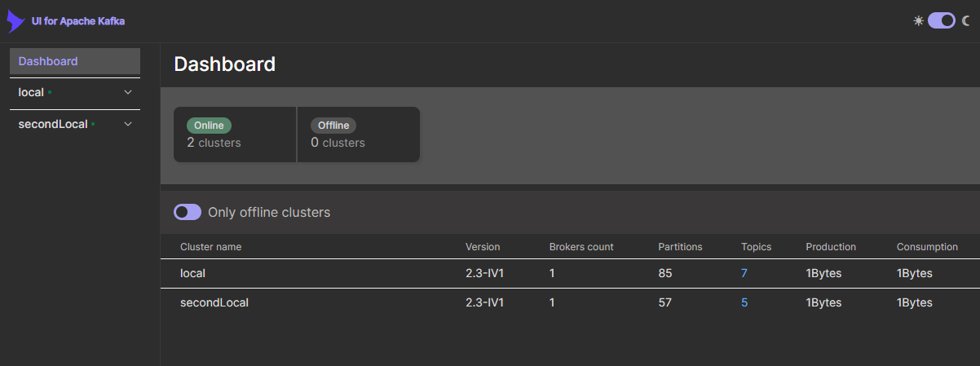Viewport: 980px width, 366px height.
Task: Click the 2.3-IV1 version in secondLocal row
Action: point(485,302)
